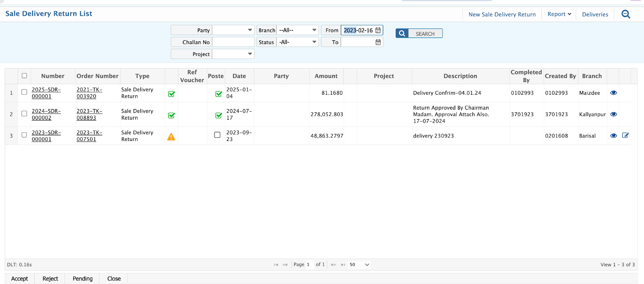This screenshot has height=284, width=644.
Task: Click the orange warning icon in row 3
Action: 171,137
